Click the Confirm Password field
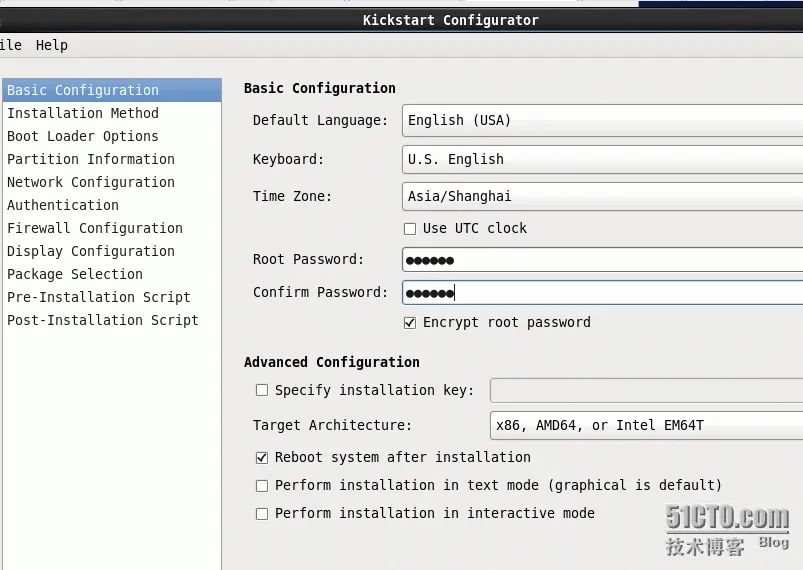 point(602,293)
